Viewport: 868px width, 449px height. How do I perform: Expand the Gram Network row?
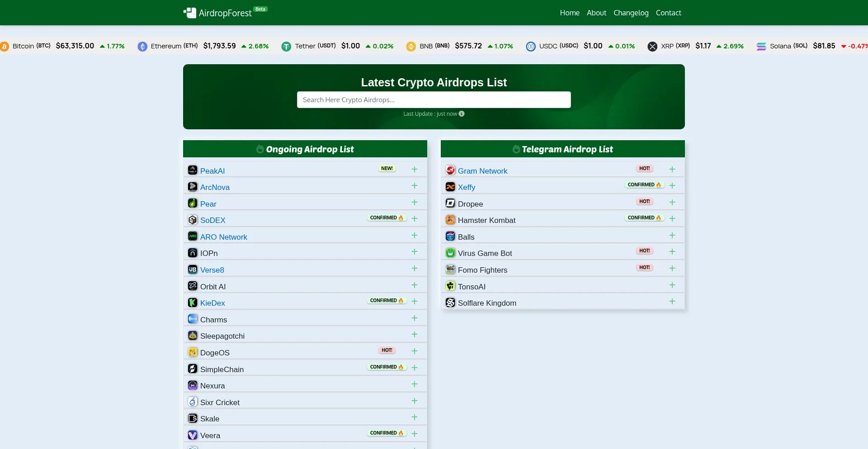click(672, 169)
